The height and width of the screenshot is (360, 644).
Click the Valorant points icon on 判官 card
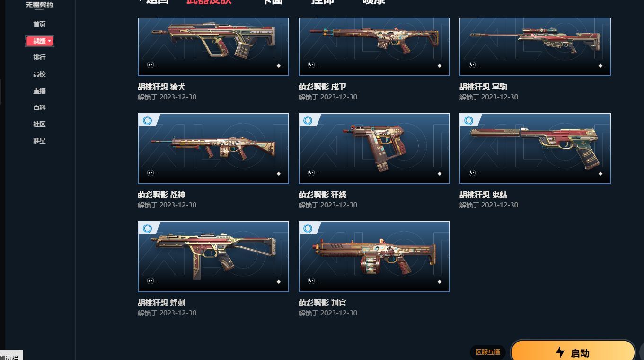tap(311, 281)
